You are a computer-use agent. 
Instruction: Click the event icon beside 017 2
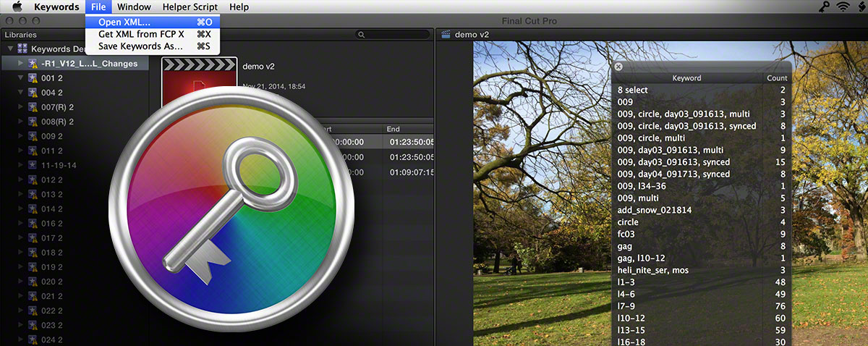pyautogui.click(x=33, y=237)
